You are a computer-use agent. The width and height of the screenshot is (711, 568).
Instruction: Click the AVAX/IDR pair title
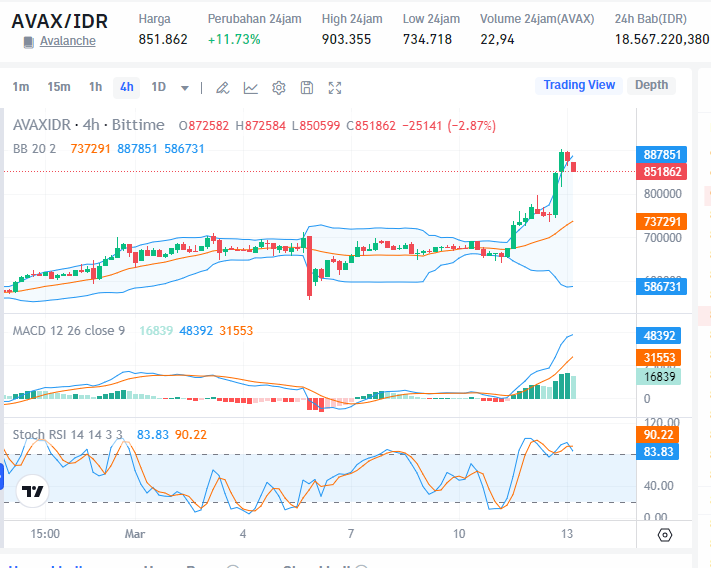(x=59, y=21)
